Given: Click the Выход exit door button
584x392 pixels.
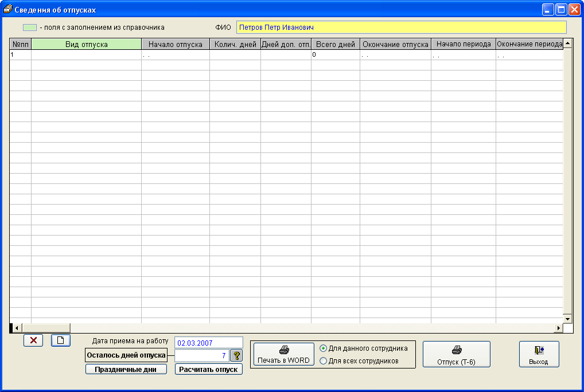Looking at the screenshot, I should pos(539,355).
